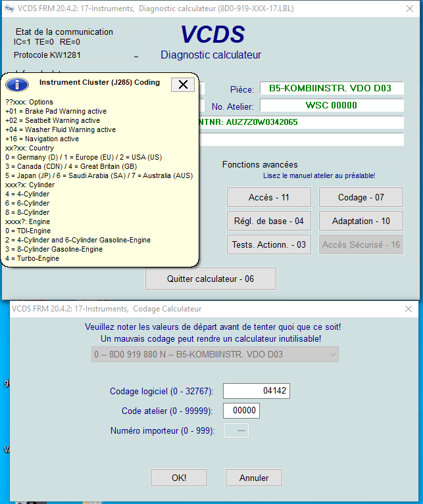Click '+02 = Seatbelt Warning active' line
This screenshot has width=423, height=504.
point(53,120)
